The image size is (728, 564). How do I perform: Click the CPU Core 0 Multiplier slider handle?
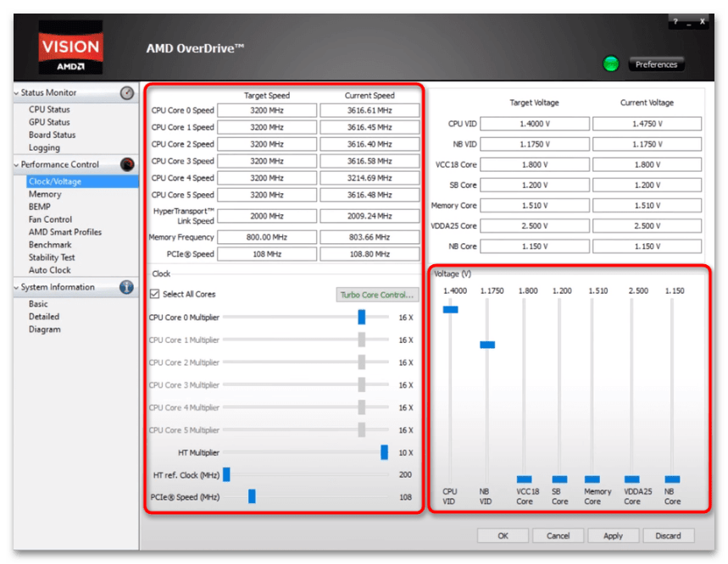point(362,318)
